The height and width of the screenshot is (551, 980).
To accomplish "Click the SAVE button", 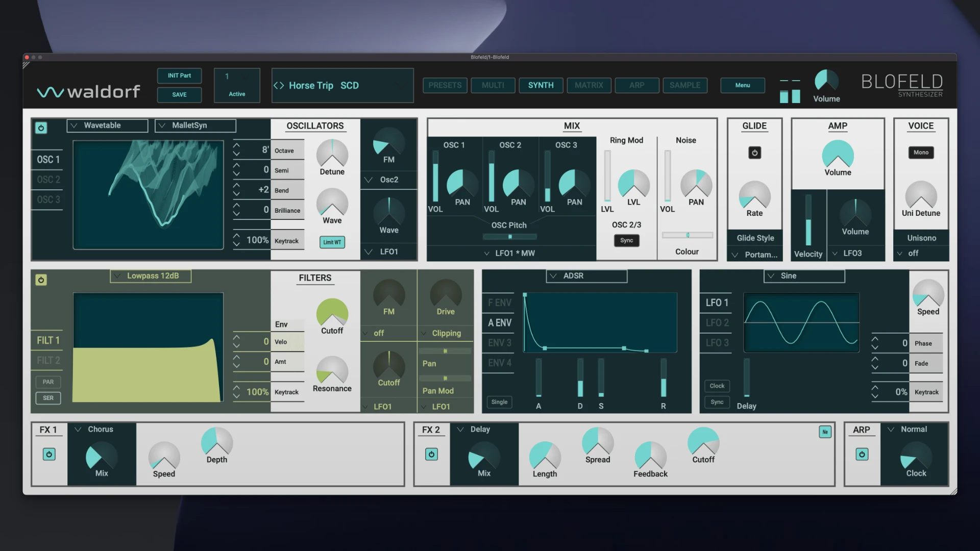I will [179, 94].
